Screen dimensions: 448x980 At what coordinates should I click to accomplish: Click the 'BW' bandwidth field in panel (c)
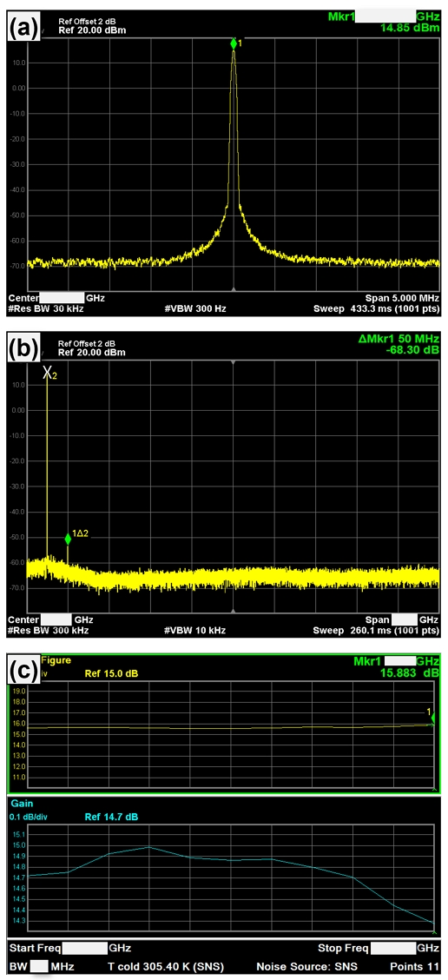pos(41,966)
